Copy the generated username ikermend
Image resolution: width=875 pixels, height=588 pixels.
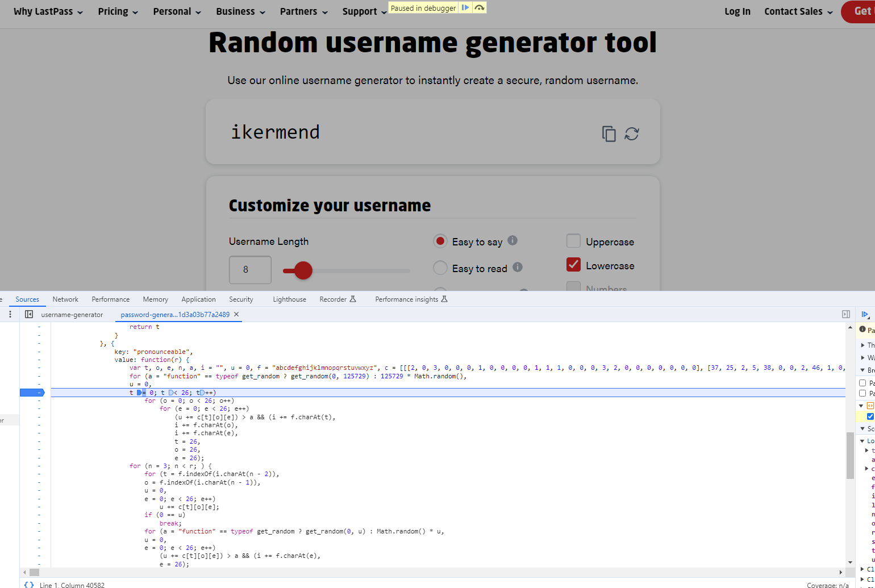click(609, 134)
